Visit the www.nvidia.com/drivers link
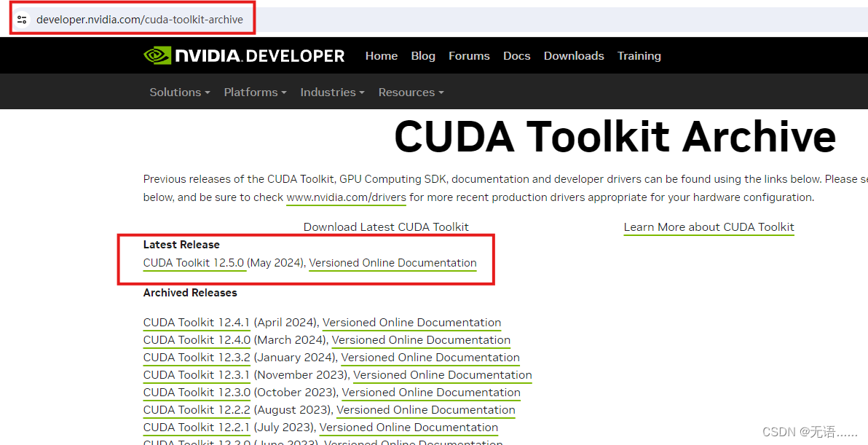The width and height of the screenshot is (868, 445). coord(346,197)
